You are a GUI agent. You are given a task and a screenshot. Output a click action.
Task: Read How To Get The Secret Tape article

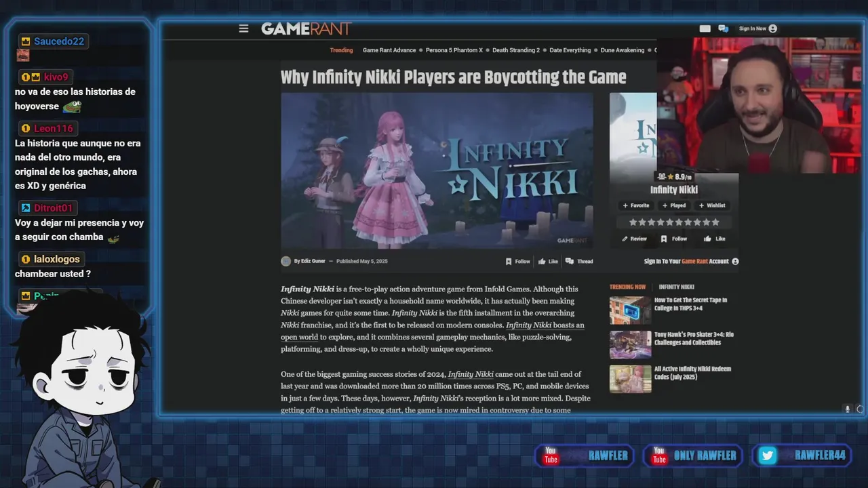(x=690, y=304)
